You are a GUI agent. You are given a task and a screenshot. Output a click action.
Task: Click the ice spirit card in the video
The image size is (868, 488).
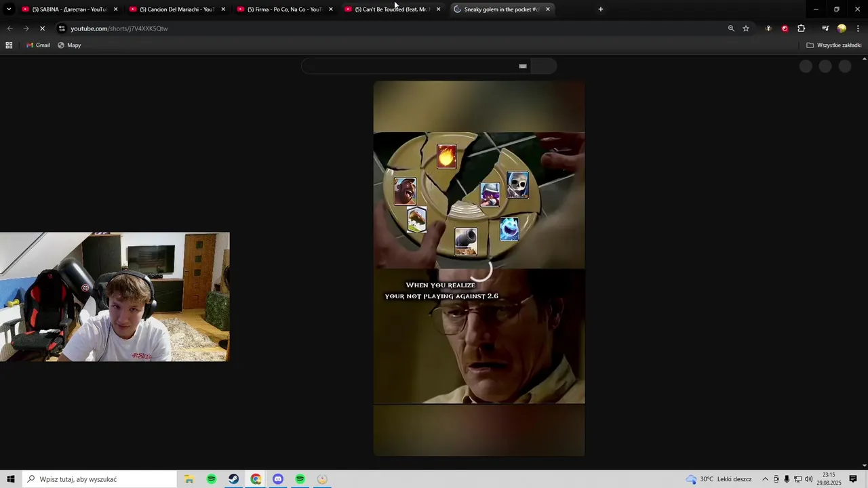[x=509, y=229]
